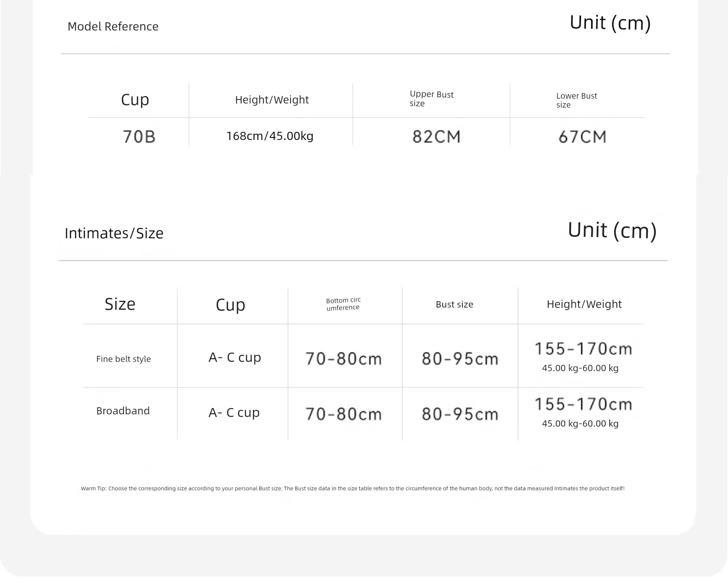728x583 pixels.
Task: Select the 'Fine belt style' row label
Action: pyautogui.click(x=124, y=359)
